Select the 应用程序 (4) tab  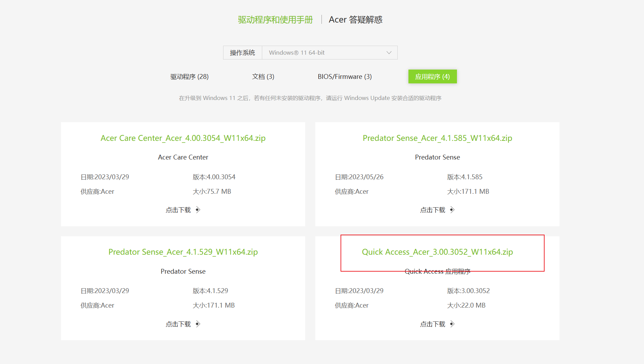(x=432, y=76)
